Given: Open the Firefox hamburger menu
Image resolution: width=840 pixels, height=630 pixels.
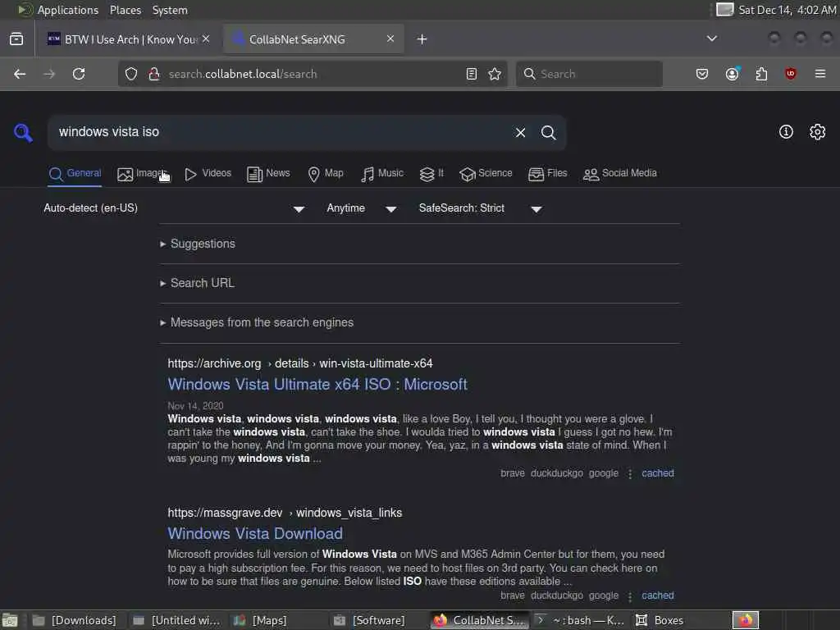Looking at the screenshot, I should pyautogui.click(x=819, y=74).
